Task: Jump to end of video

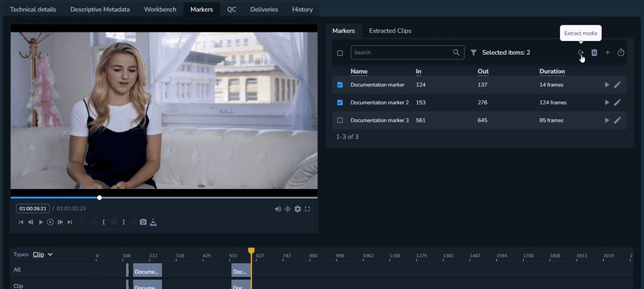Action: click(x=70, y=222)
